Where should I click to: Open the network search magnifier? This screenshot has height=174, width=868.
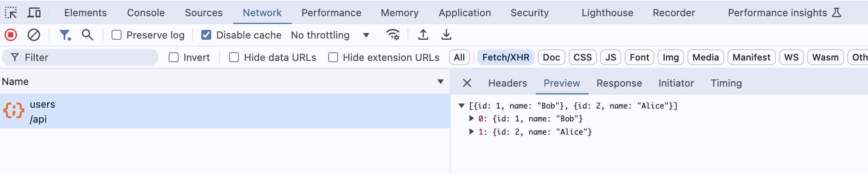point(87,35)
